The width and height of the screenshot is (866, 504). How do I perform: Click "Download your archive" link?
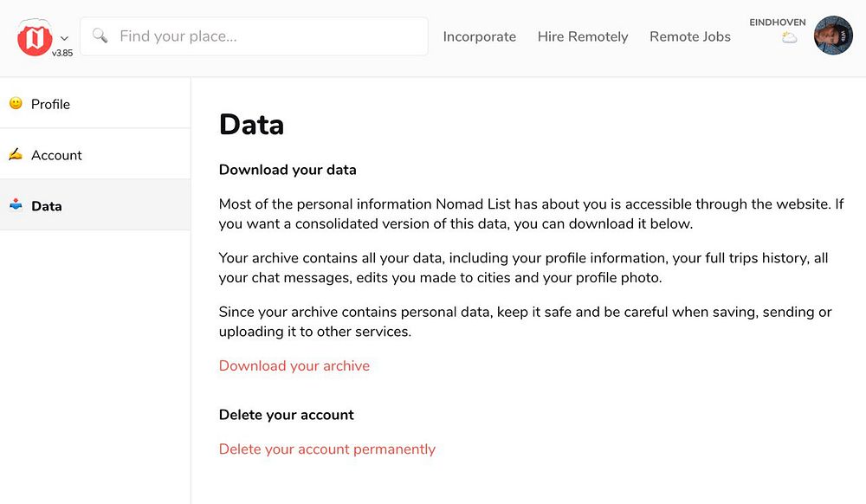(x=294, y=365)
